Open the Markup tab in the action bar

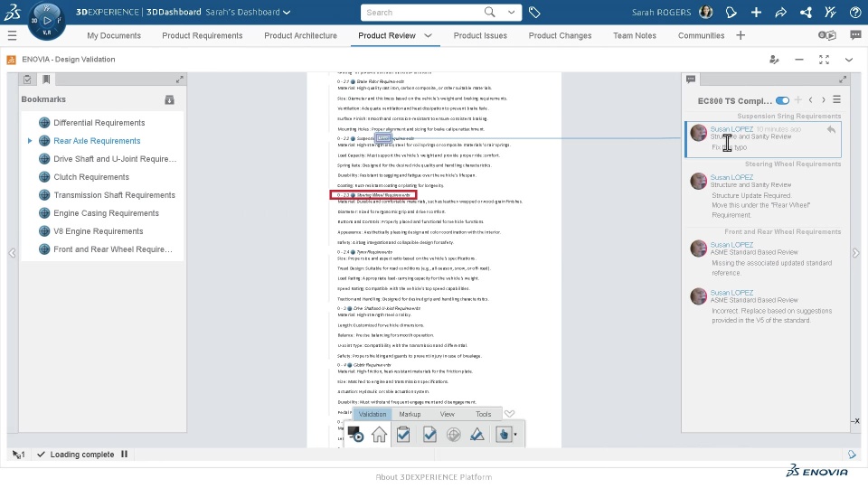click(410, 414)
